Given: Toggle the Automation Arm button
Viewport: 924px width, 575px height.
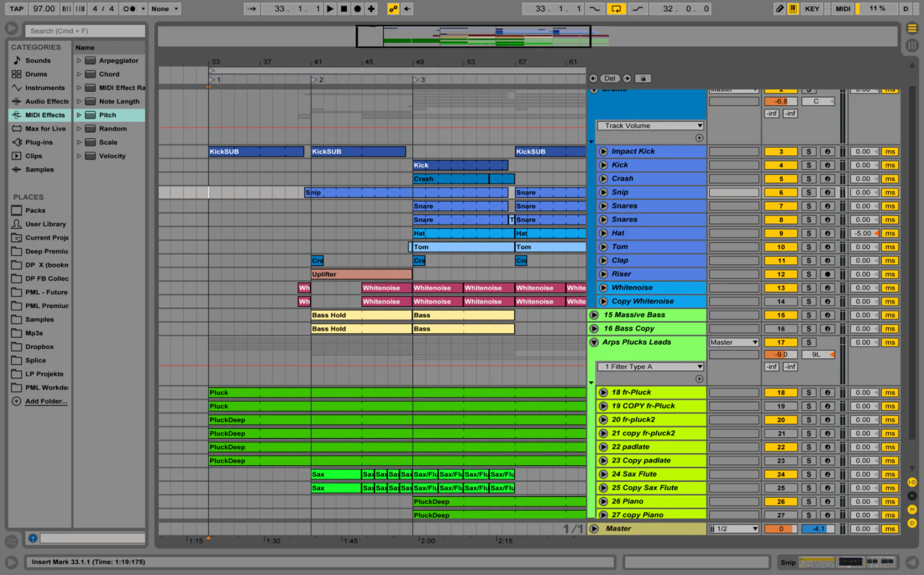Looking at the screenshot, I should coord(393,9).
